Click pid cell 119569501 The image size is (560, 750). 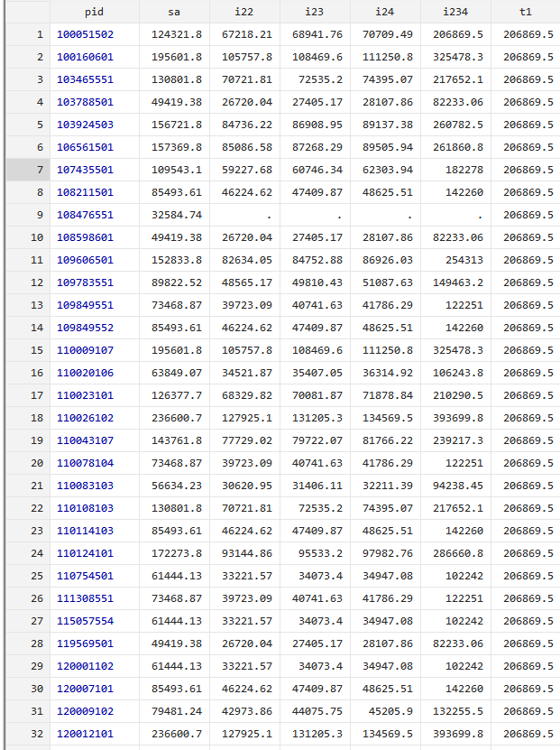94,644
